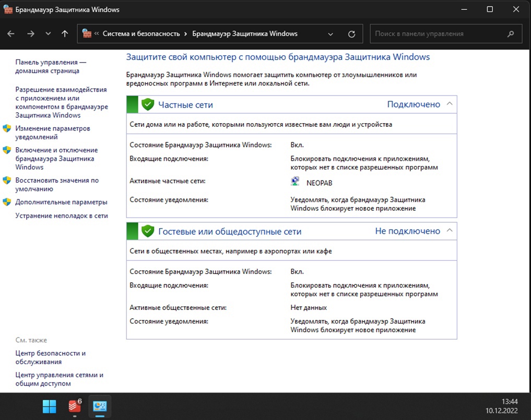Open recent locations dropdown chevron
The image size is (531, 420).
48,34
